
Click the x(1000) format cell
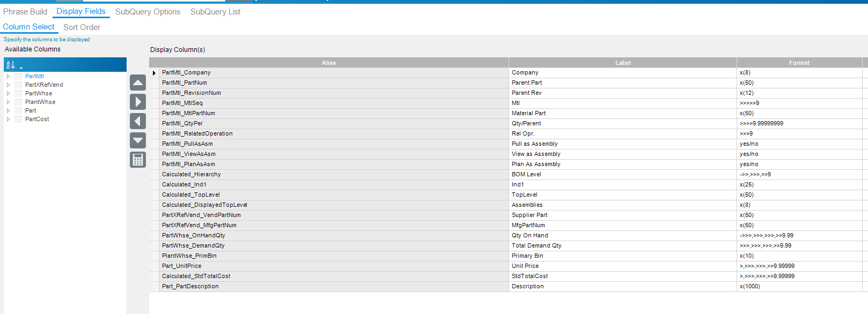(x=799, y=287)
